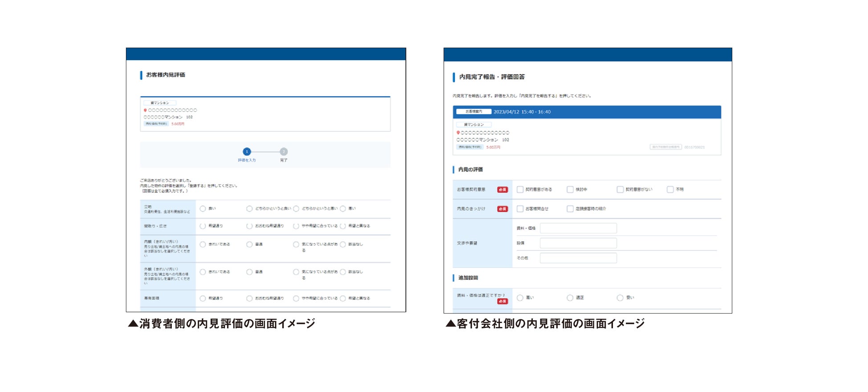
Task: Click the 必須 badge beside お客様契約意思
Action: click(x=503, y=189)
